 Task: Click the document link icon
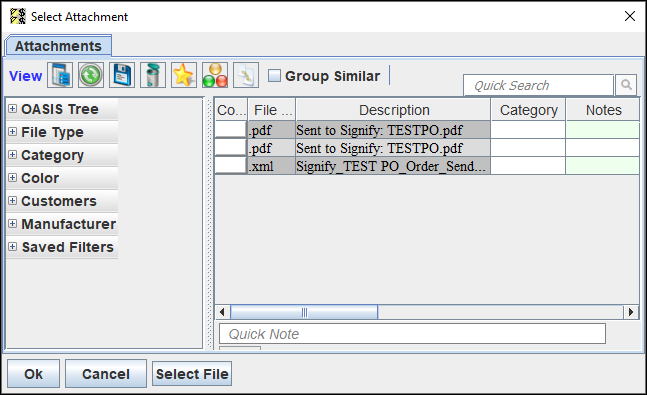pyautogui.click(x=246, y=75)
